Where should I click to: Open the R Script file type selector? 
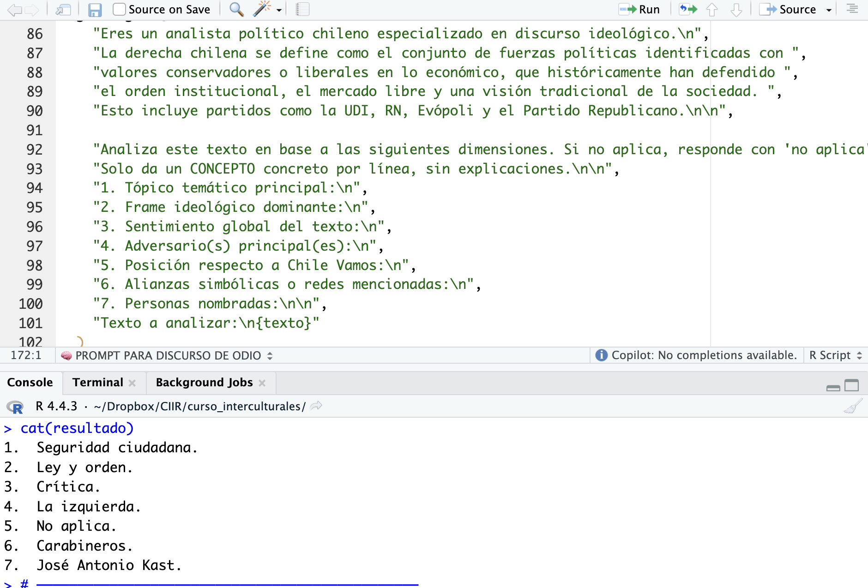tap(835, 355)
